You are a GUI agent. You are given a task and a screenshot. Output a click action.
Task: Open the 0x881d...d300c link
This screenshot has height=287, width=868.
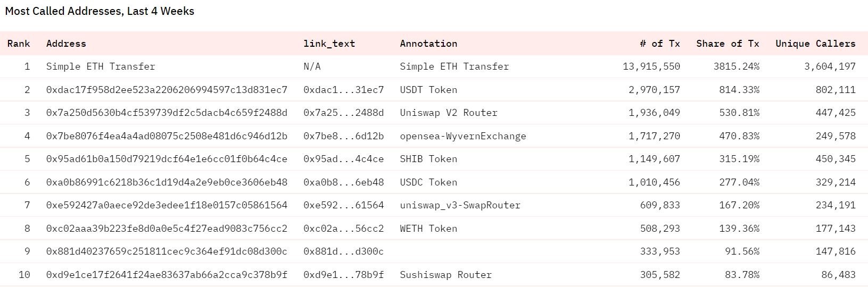343,251
